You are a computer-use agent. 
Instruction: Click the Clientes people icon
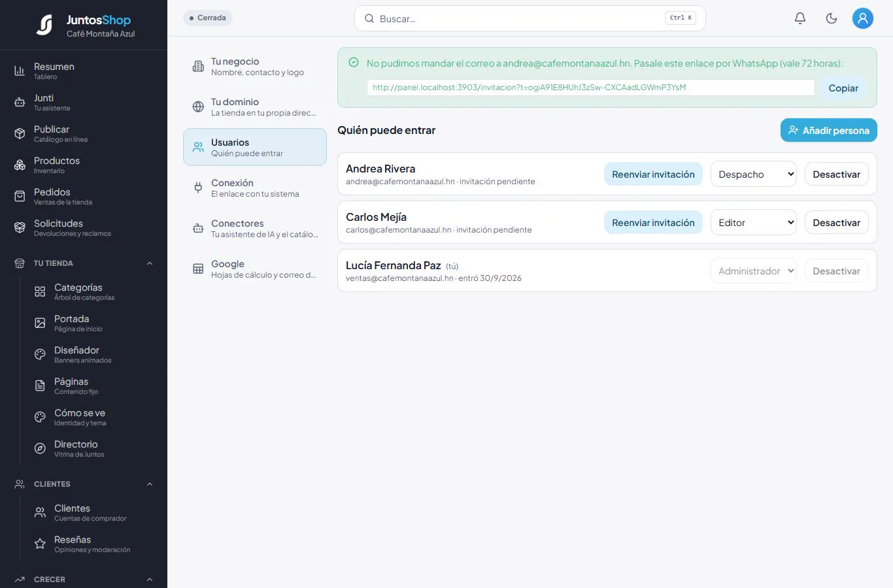pyautogui.click(x=40, y=512)
